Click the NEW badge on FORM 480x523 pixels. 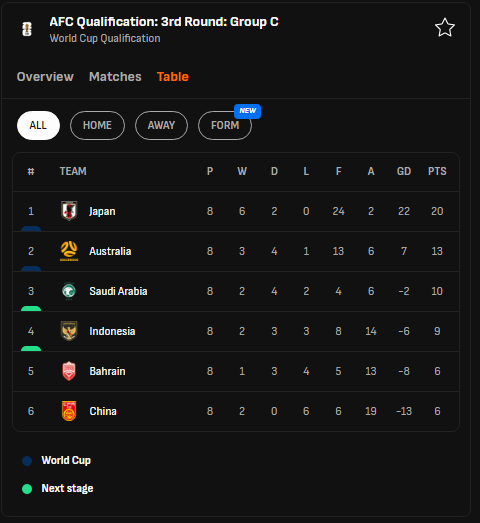(248, 111)
